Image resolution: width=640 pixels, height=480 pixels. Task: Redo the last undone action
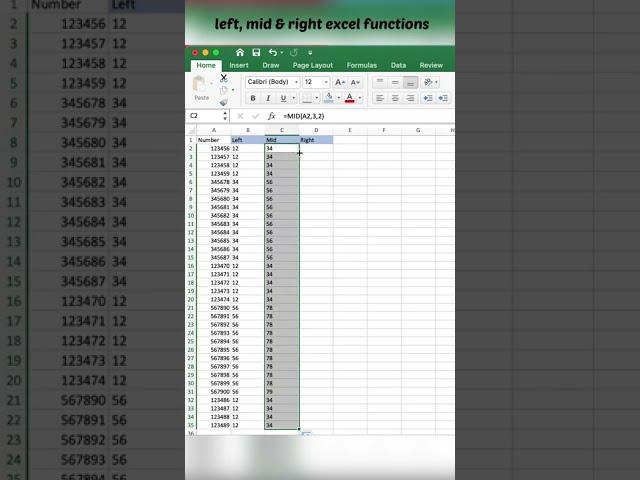[293, 53]
